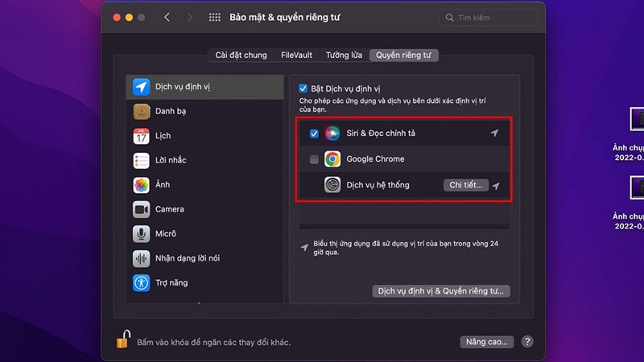Open the Ảnh photos icon
The width and height of the screenshot is (644, 362).
tap(141, 185)
